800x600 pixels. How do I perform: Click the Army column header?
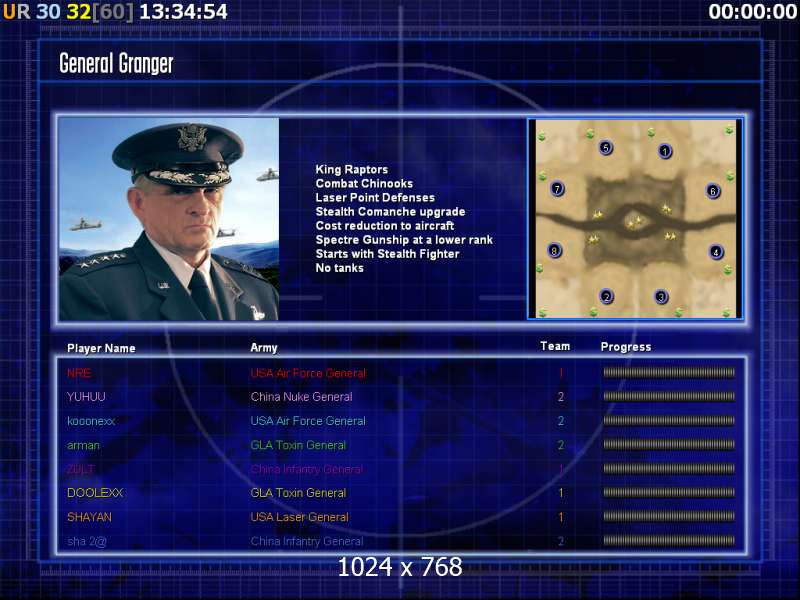pyautogui.click(x=264, y=348)
